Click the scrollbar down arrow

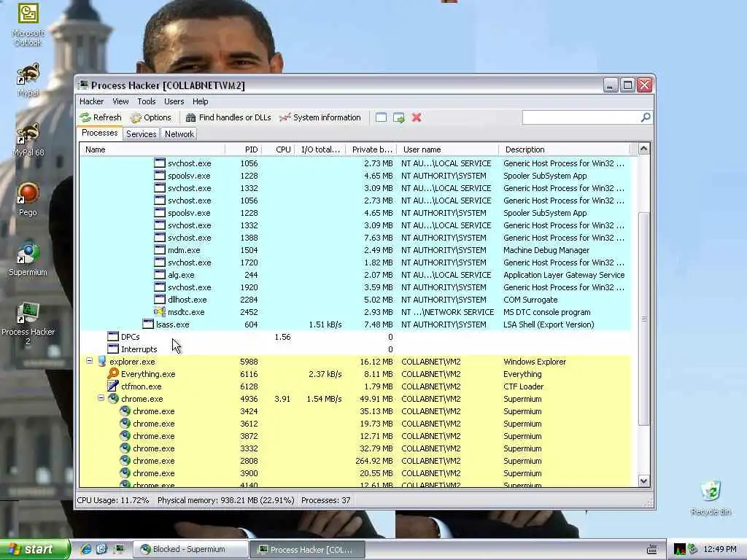[643, 481]
